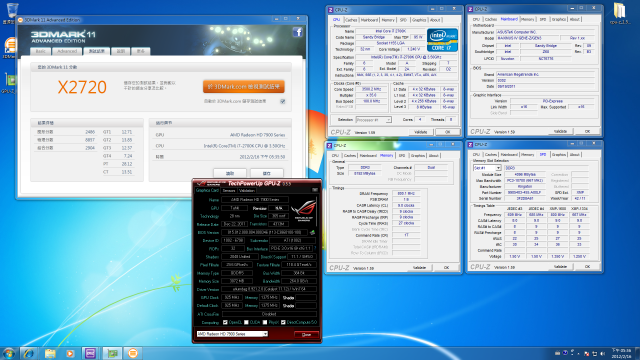Click the red Close button in GPU-Z
Image resolution: width=640 pixels, height=360 pixels.
tap(306, 334)
